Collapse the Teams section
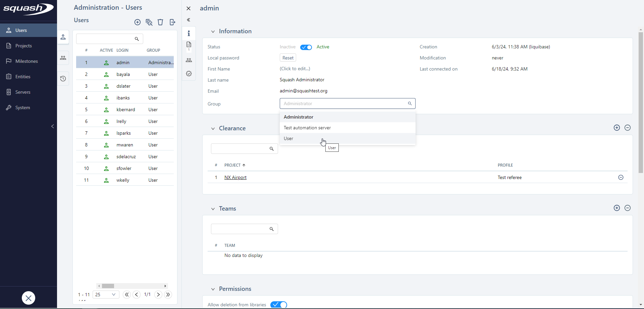The height and width of the screenshot is (309, 644). 213,209
